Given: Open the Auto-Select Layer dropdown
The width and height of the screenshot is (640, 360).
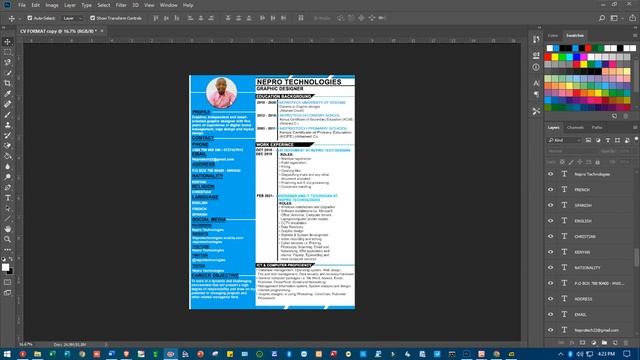Looking at the screenshot, I should tap(73, 18).
